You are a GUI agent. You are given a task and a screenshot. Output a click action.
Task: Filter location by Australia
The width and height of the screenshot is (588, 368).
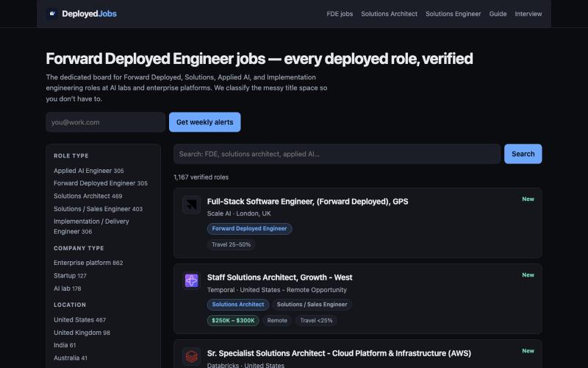70,358
